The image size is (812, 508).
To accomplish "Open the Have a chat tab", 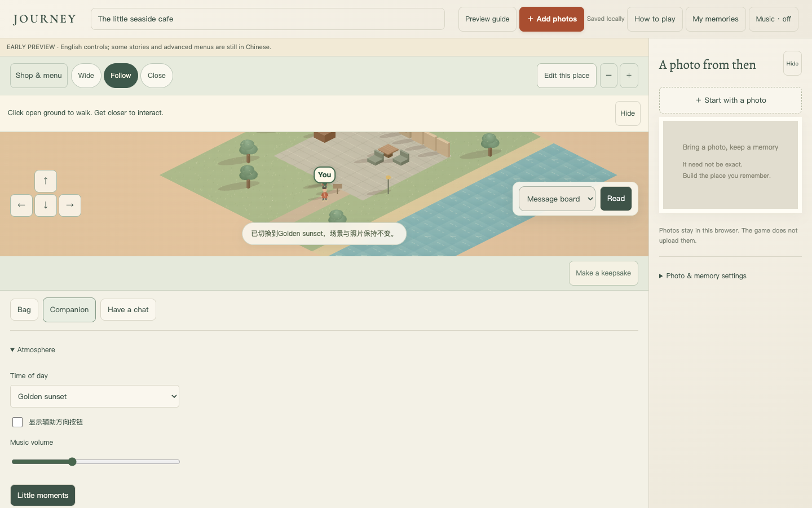I will point(128,310).
